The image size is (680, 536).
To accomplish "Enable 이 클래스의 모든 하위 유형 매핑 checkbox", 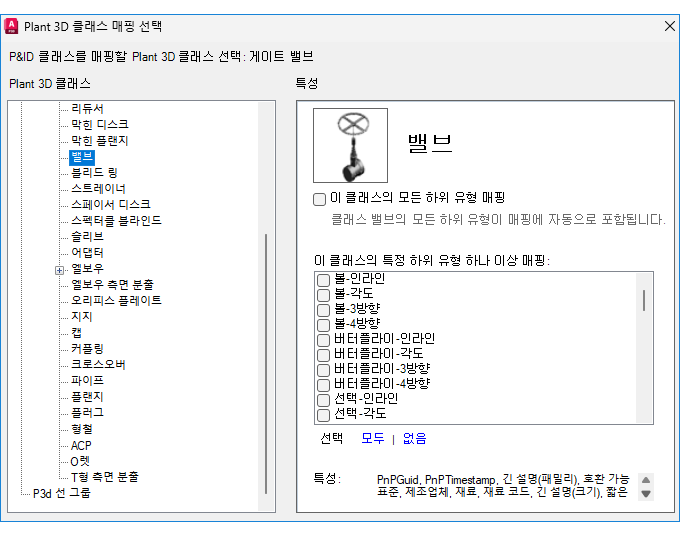I will [x=320, y=199].
